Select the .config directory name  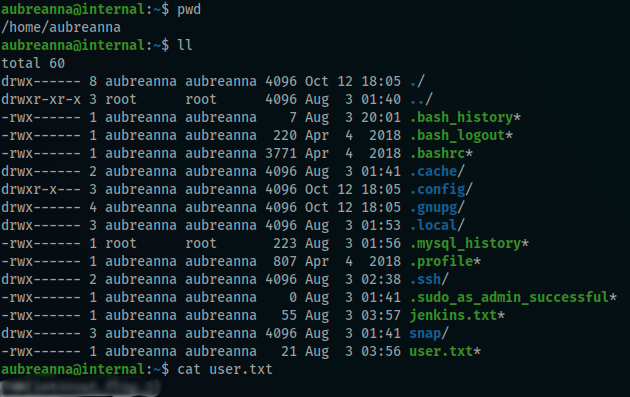coord(437,189)
